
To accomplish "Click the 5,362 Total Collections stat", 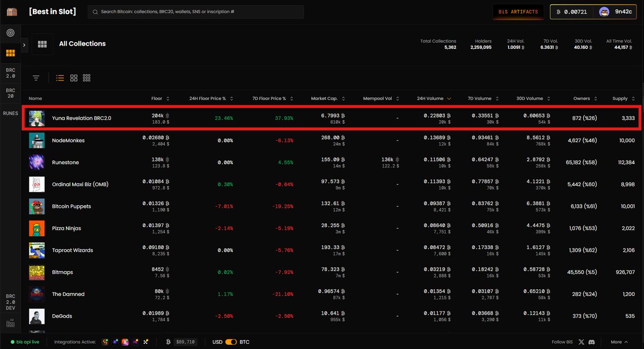I will click(450, 47).
